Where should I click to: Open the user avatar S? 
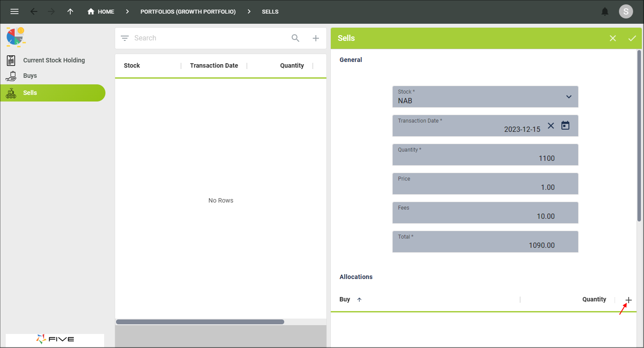coord(626,12)
